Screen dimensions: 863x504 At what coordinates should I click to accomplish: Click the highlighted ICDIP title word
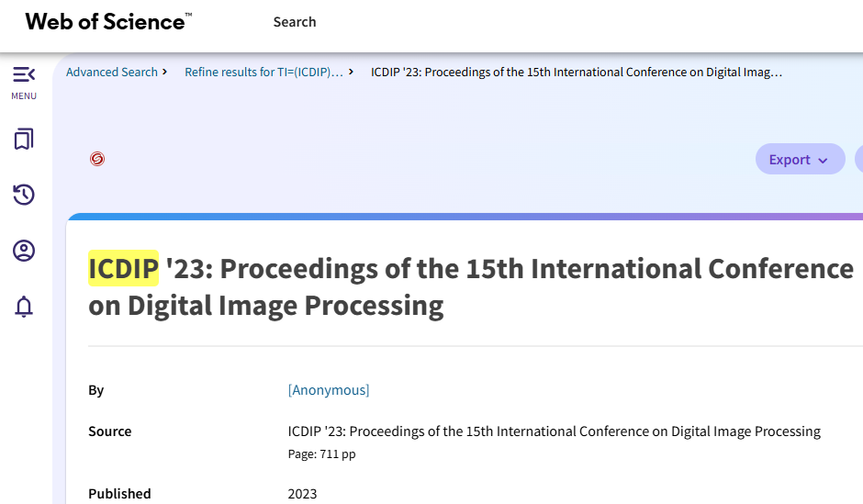click(123, 268)
